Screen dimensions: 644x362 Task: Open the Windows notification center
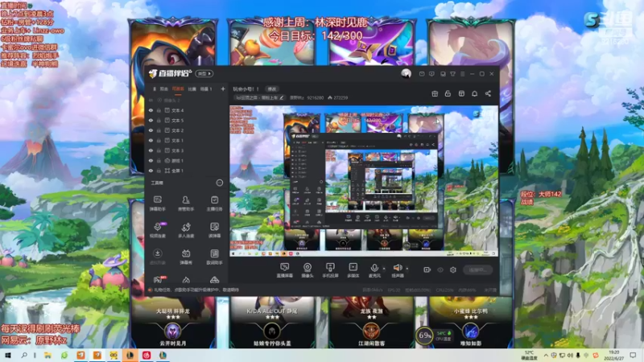[x=633, y=356]
